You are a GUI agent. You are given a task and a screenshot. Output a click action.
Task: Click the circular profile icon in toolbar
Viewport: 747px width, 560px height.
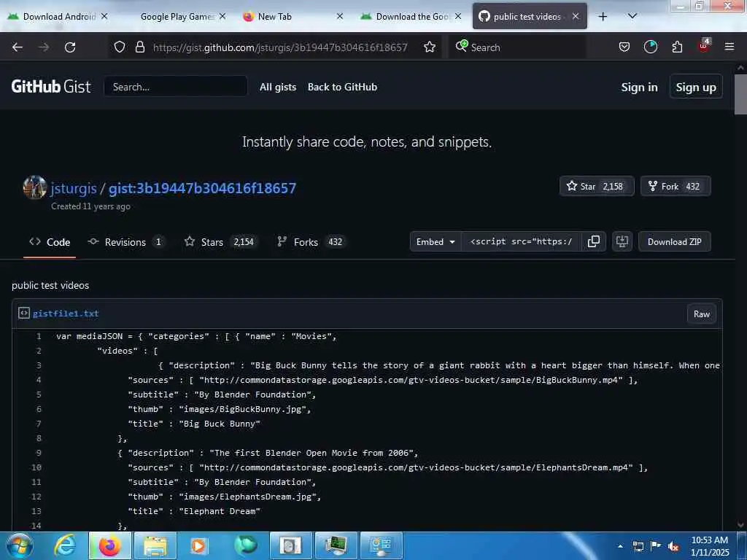point(650,47)
